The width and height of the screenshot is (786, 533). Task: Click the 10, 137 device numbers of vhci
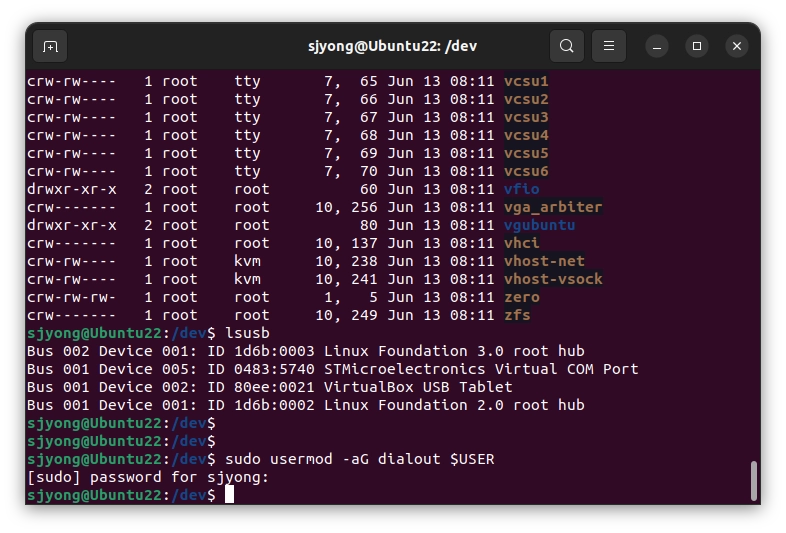point(346,243)
